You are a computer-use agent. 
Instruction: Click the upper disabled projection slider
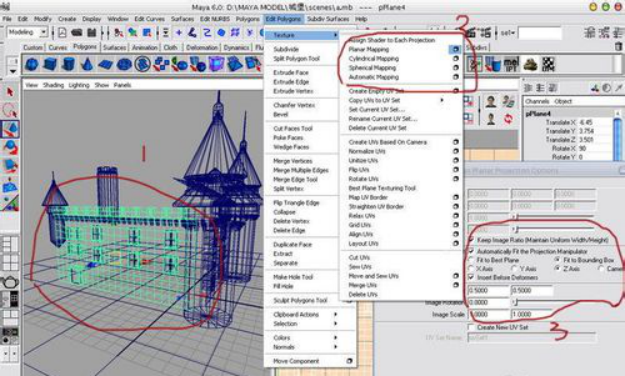pos(554,217)
